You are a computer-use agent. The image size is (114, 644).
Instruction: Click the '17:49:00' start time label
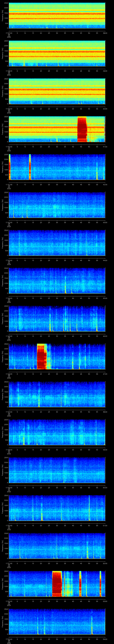(x=9, y=487)
